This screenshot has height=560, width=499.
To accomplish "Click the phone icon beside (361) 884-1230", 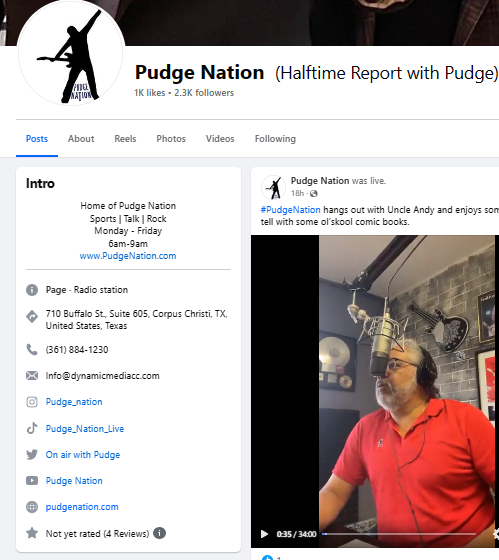I will (x=32, y=350).
